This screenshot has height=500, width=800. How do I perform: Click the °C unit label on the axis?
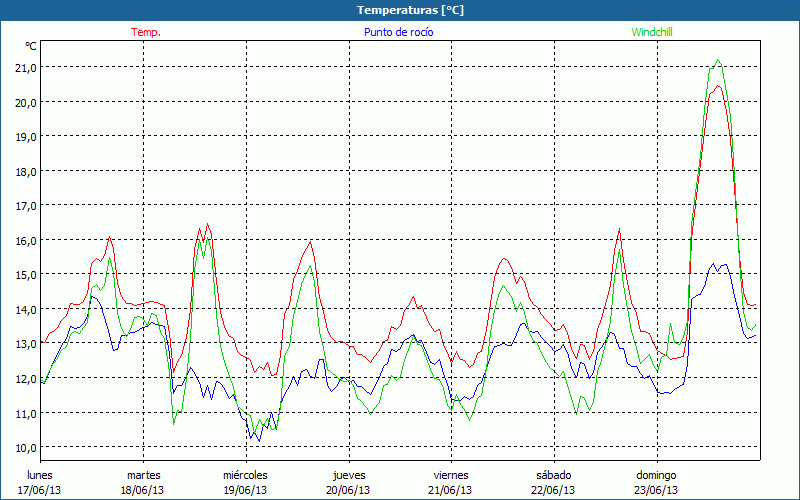tap(31, 46)
